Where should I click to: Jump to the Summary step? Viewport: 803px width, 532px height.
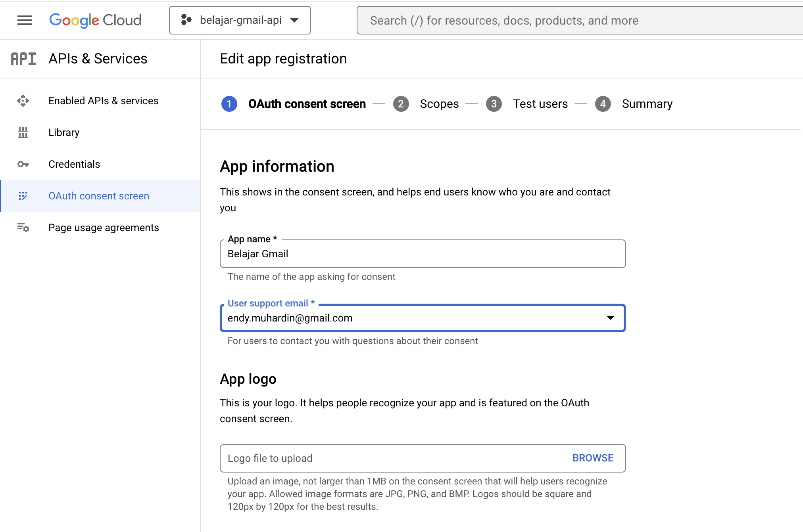(x=647, y=104)
